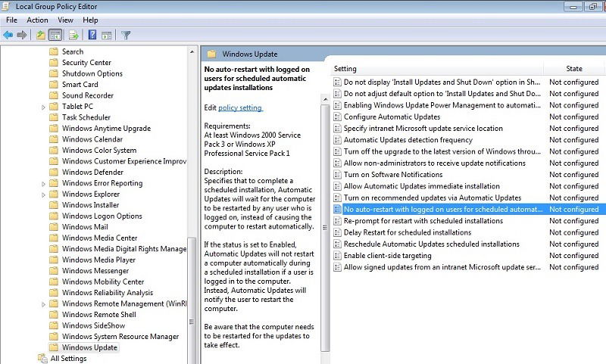Open the View menu
The width and height of the screenshot is (606, 364).
[x=65, y=20]
